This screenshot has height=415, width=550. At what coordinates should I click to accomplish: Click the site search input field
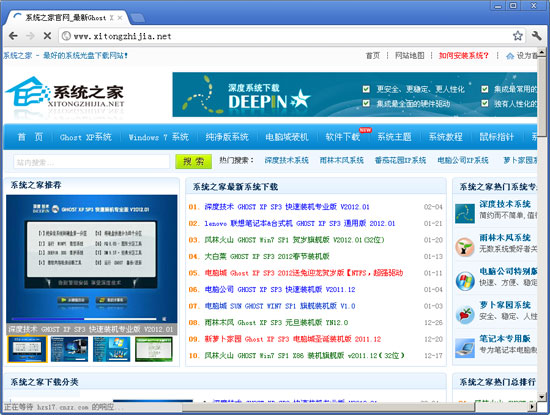tap(92, 162)
